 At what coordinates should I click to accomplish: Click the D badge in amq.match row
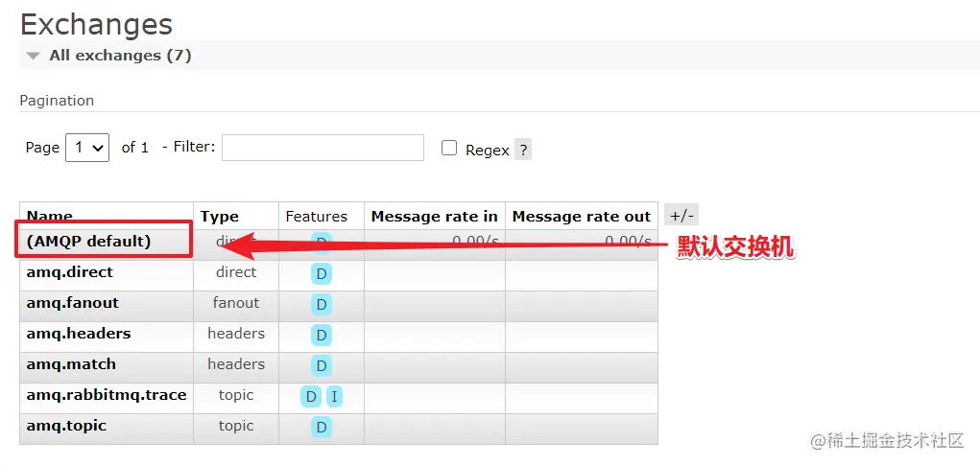(322, 366)
